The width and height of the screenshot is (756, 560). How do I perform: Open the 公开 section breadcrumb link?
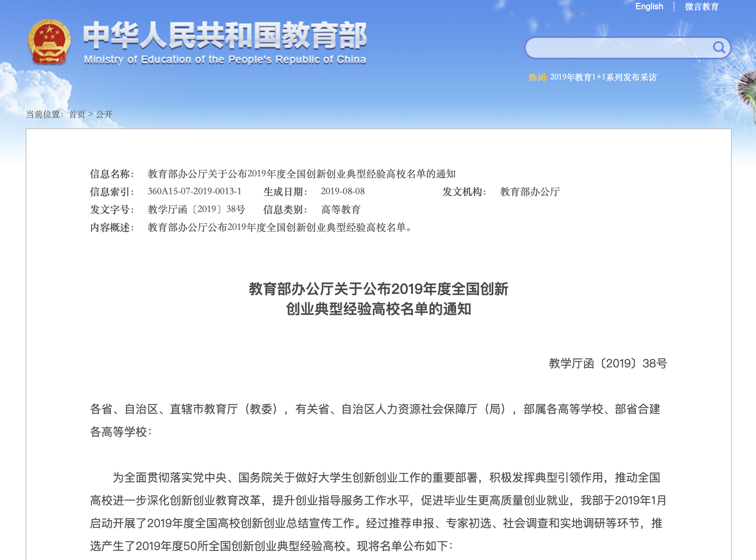[x=104, y=114]
